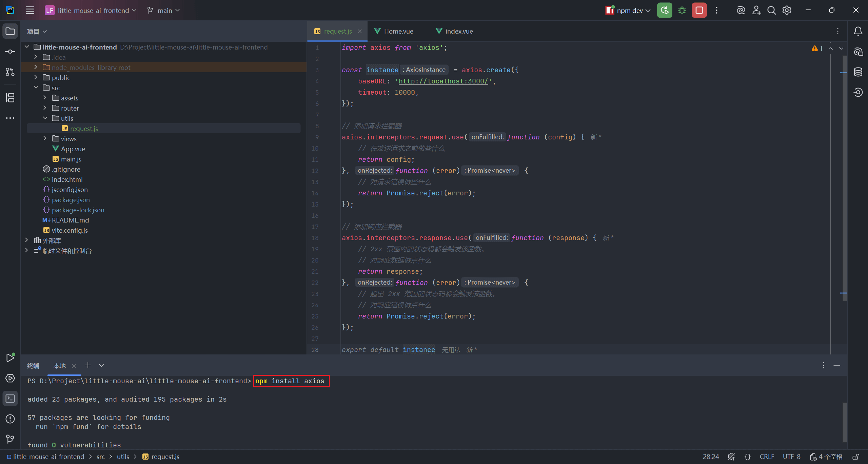Open the Commit tool window icon
This screenshot has height=464, width=868.
coord(10,52)
